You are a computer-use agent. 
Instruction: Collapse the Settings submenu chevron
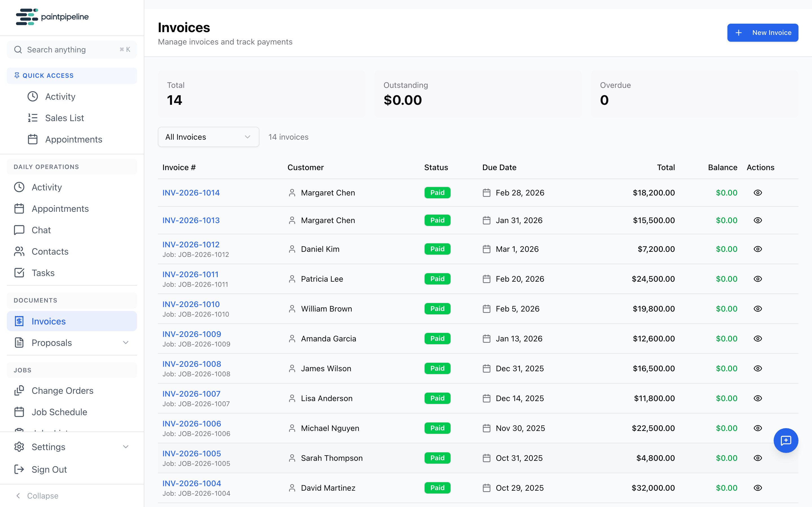coord(126,447)
